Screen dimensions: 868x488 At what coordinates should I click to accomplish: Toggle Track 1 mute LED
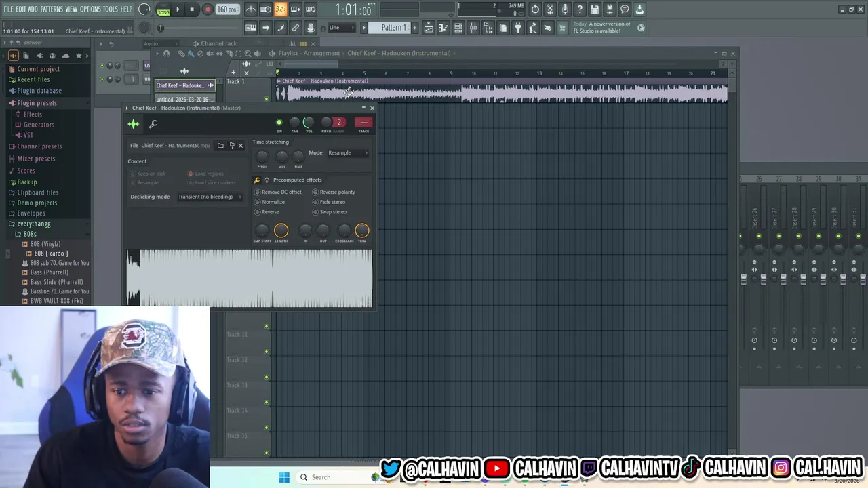tap(267, 99)
